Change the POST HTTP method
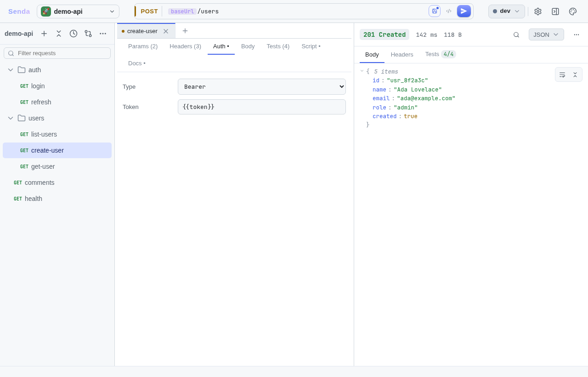Image resolution: width=588 pixels, height=377 pixels. pyautogui.click(x=149, y=11)
